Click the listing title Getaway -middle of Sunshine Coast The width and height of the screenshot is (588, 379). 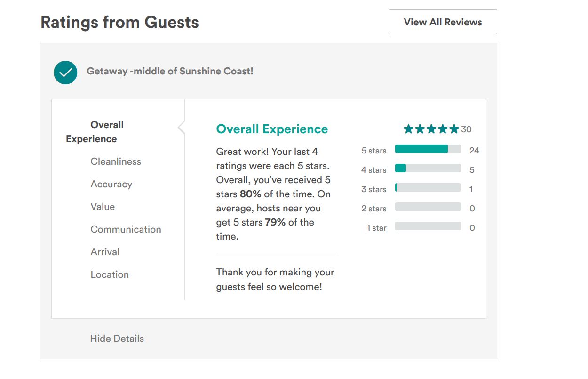170,72
